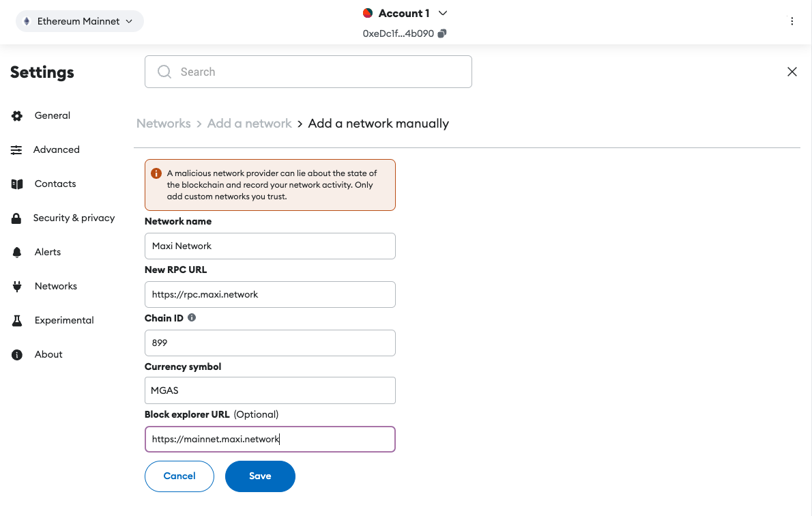
Task: Click the settings Search field
Action: [308, 72]
